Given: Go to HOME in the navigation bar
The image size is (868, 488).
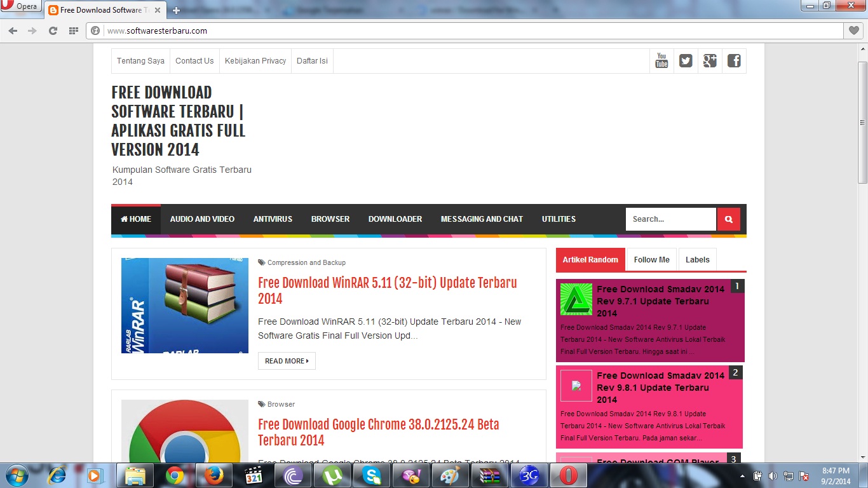Looking at the screenshot, I should coord(136,219).
